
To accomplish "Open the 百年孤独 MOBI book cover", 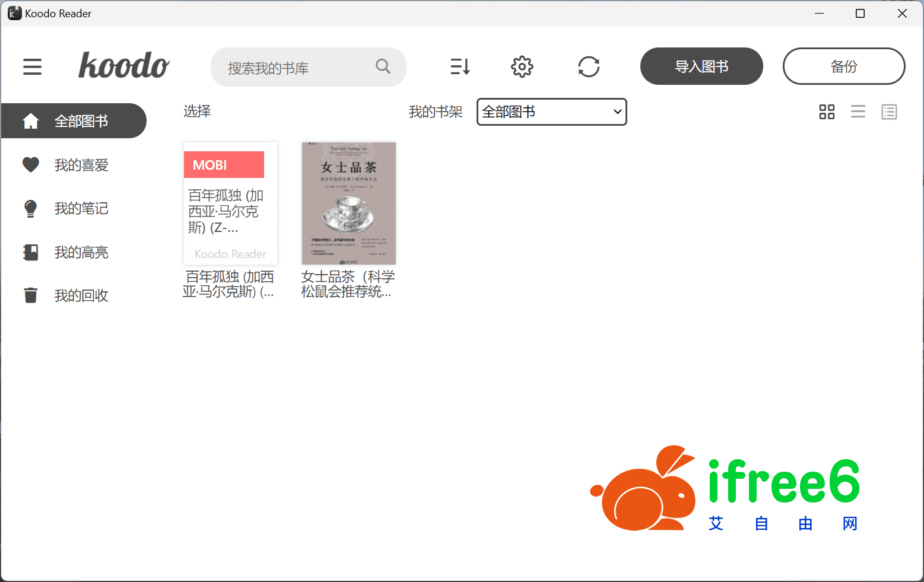I will coord(230,203).
